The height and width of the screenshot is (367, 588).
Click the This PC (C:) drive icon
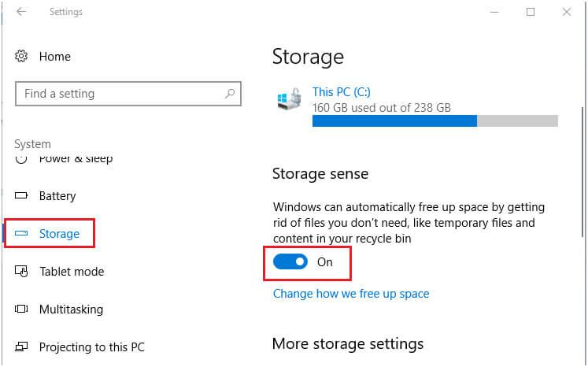pyautogui.click(x=289, y=100)
